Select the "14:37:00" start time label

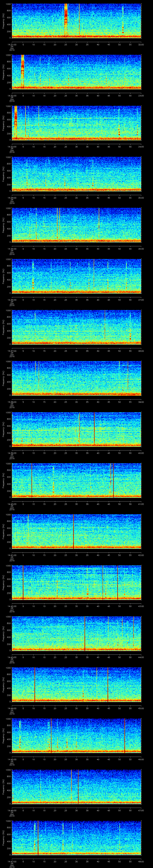(12, 351)
